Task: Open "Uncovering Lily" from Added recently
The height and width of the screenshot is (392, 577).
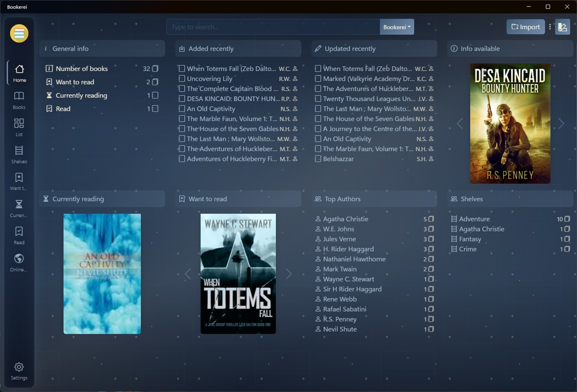Action: pos(209,78)
